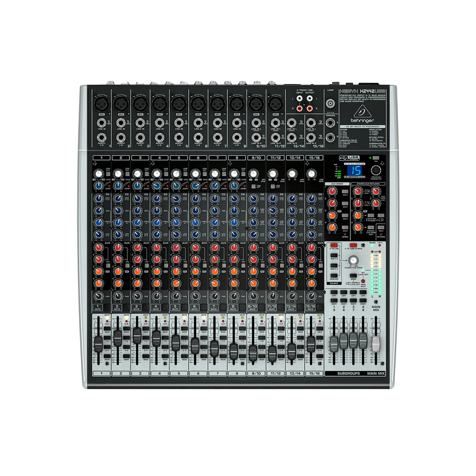This screenshot has width=476, height=476.
Task: Click the SUBGROUPS label
Action: [349, 373]
